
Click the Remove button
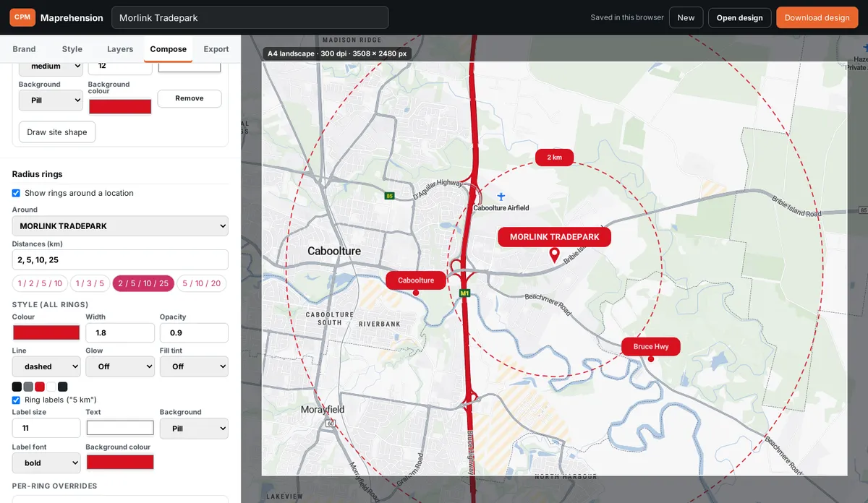(x=190, y=98)
